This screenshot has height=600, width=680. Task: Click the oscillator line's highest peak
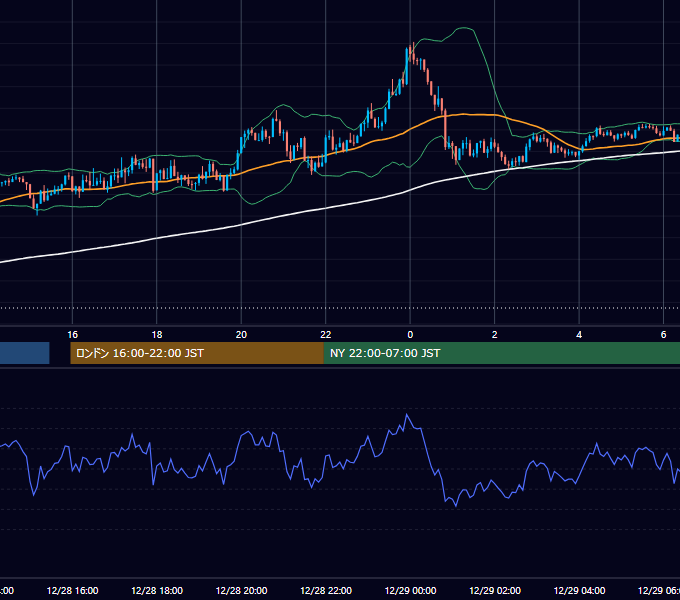click(x=407, y=415)
